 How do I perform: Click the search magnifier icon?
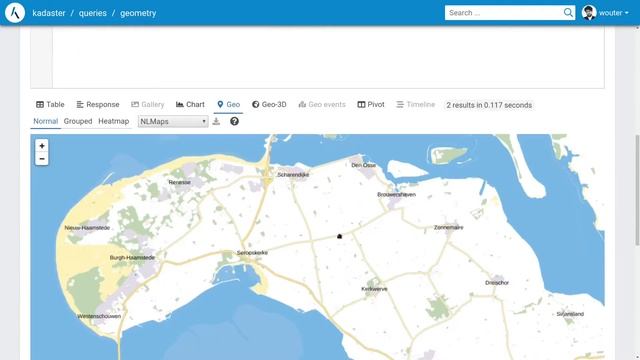pos(568,13)
